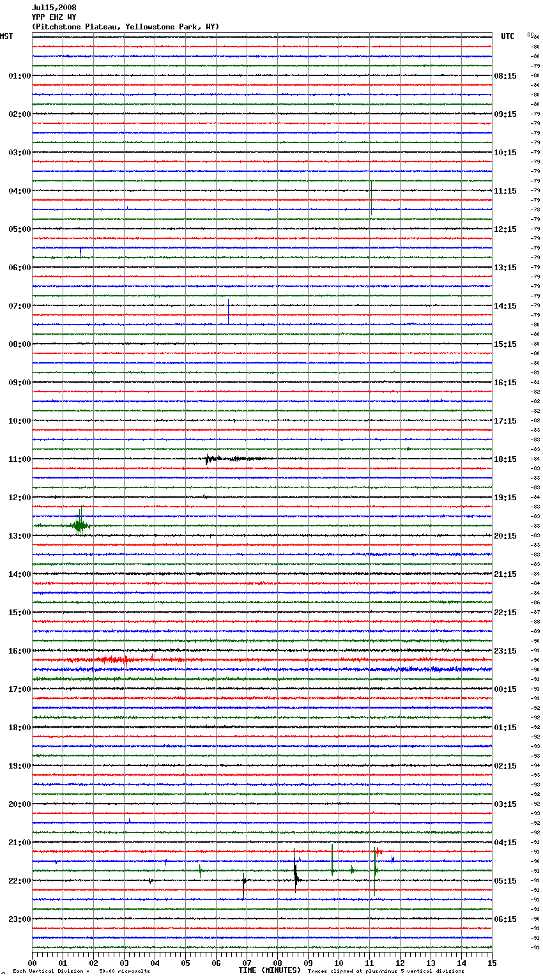Click the 08 minute tick label on the bottom axis

(x=277, y=963)
